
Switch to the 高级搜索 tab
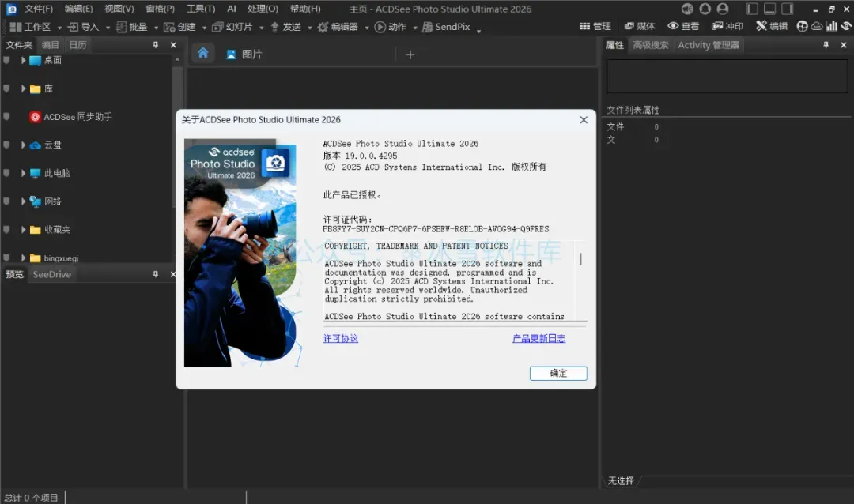[650, 45]
